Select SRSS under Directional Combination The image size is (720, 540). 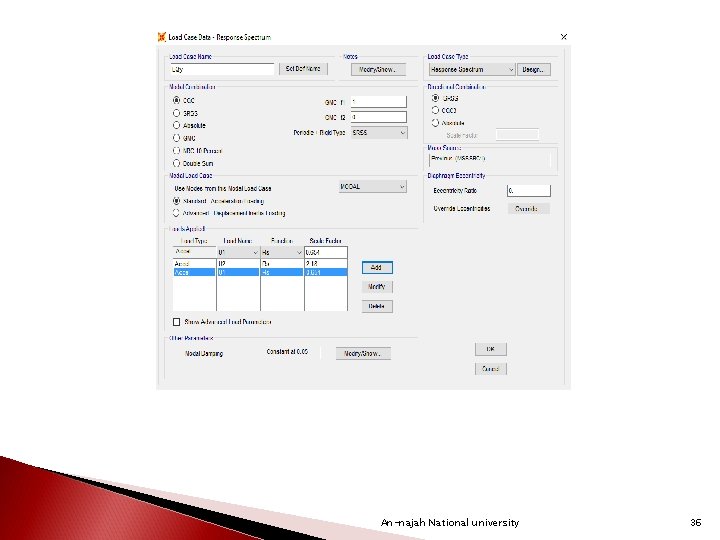pyautogui.click(x=435, y=98)
